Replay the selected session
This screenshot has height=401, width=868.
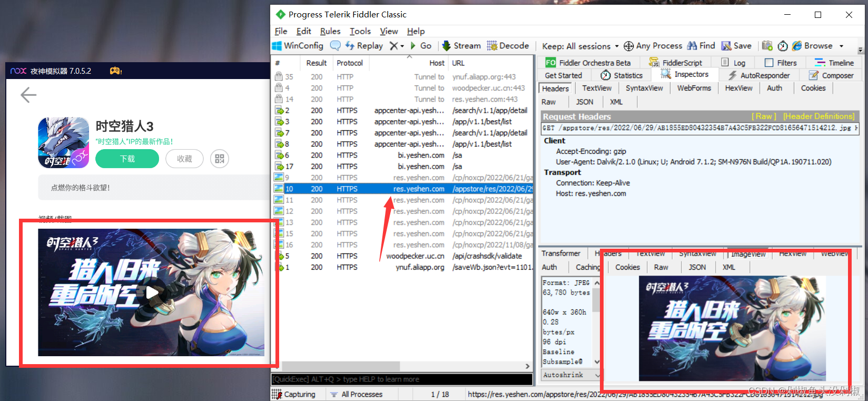click(x=364, y=46)
